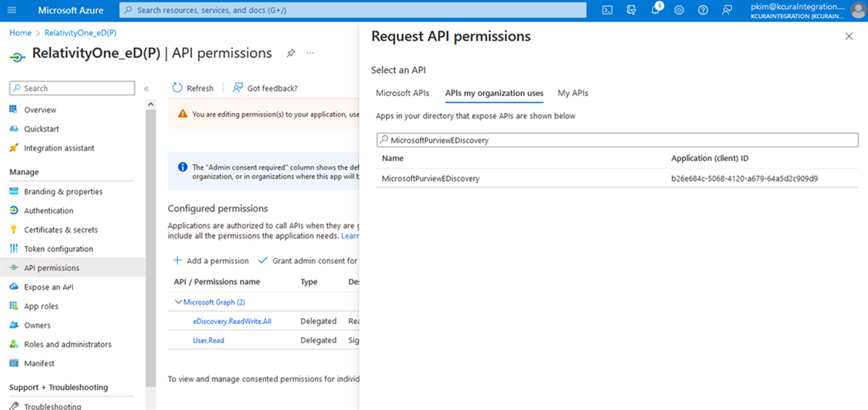Click the API / Permissions name column header

[x=216, y=282]
